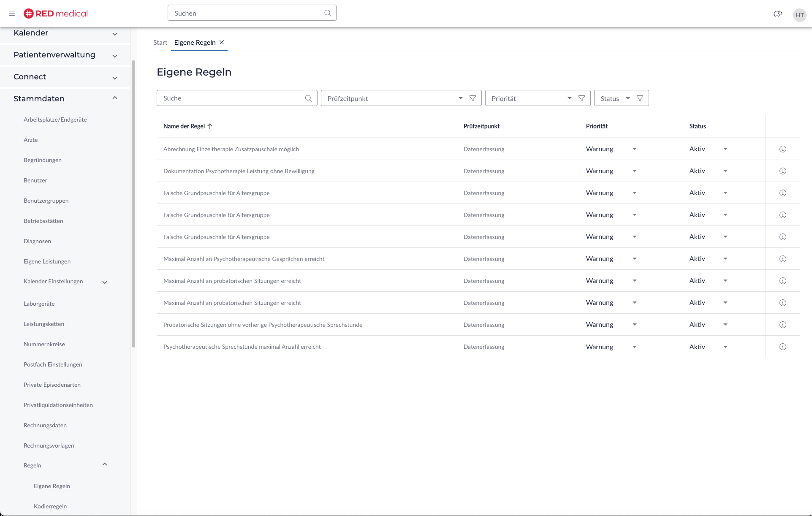Open the chat icon in the top bar
The width and height of the screenshot is (812, 516).
(777, 14)
